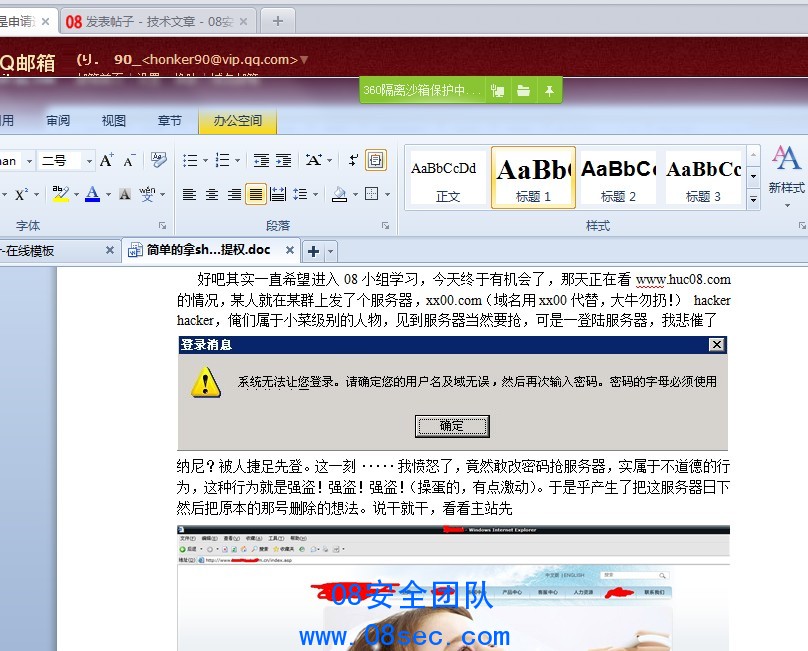
Task: Apply paragraph shading fill bucket
Action: point(339,194)
